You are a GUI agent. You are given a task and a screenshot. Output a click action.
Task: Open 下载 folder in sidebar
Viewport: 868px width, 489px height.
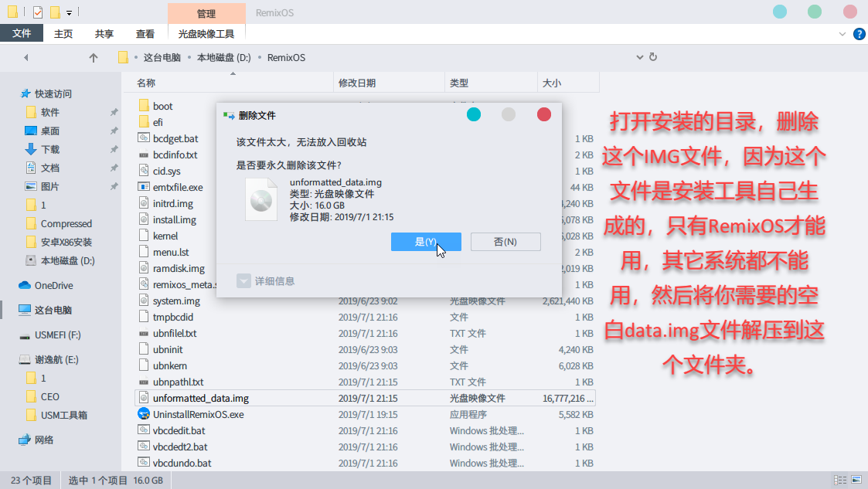[x=49, y=149]
